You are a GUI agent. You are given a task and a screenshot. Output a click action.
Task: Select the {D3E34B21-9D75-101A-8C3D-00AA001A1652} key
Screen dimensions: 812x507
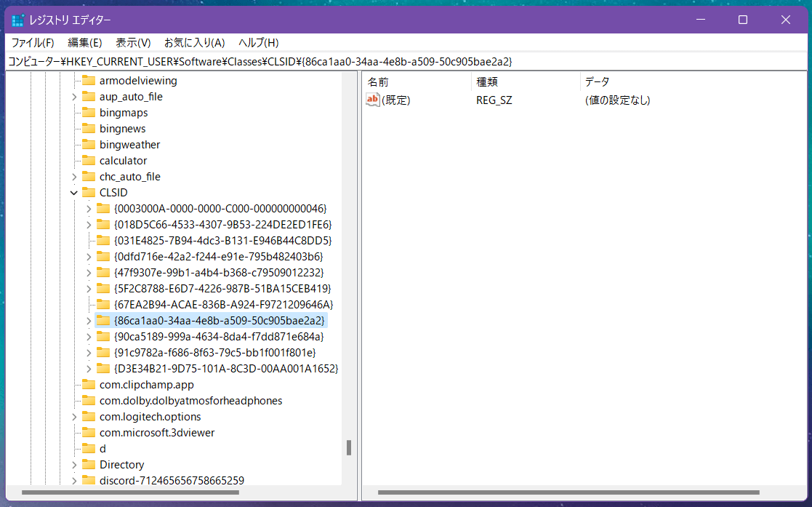[x=225, y=369]
